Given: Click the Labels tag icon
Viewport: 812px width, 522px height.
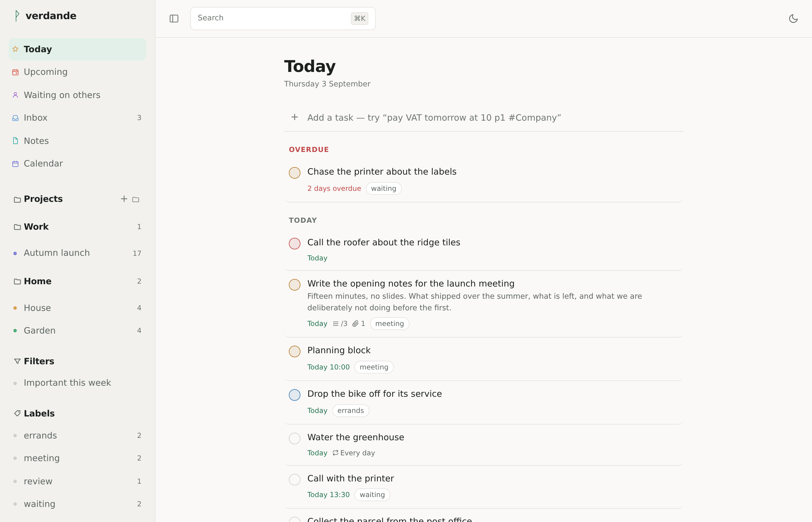Looking at the screenshot, I should [17, 414].
